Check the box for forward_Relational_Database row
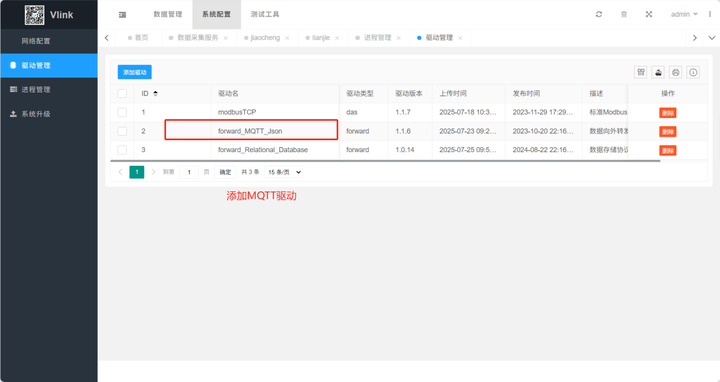720x382 pixels. pos(122,150)
